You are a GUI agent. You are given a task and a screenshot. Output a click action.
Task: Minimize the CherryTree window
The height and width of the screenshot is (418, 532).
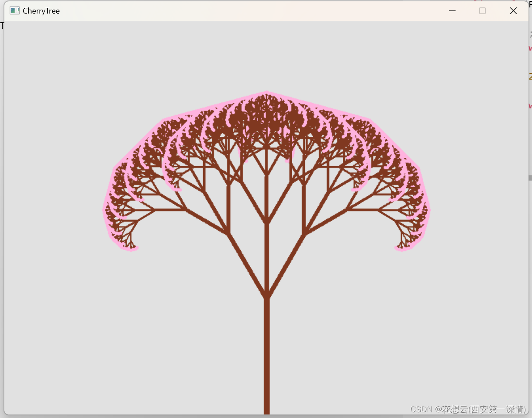tap(452, 11)
